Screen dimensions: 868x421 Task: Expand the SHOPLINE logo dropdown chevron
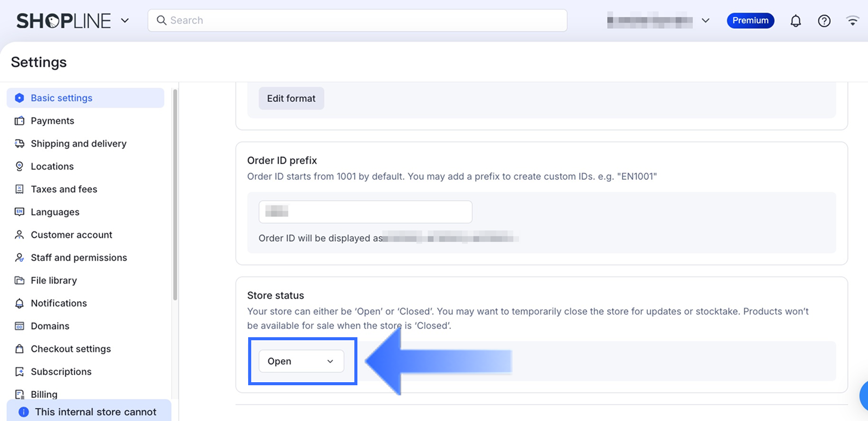125,21
